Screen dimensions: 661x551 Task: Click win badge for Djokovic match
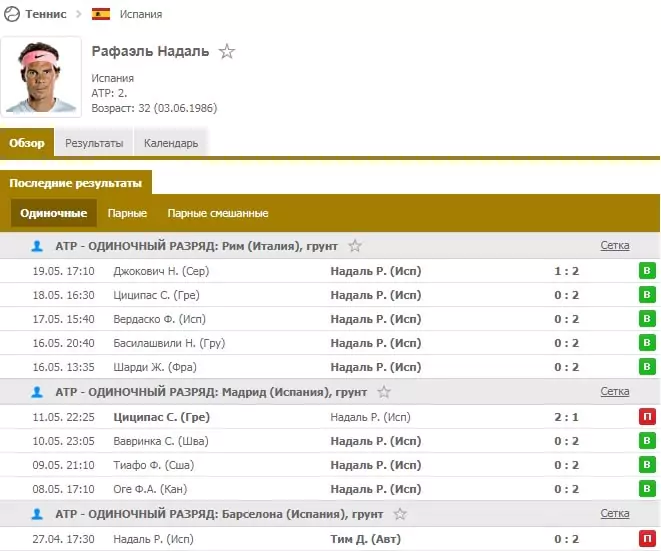point(647,271)
